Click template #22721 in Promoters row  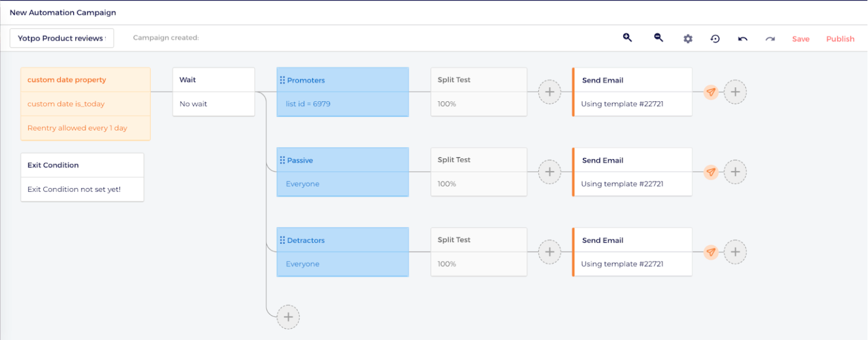pos(622,104)
